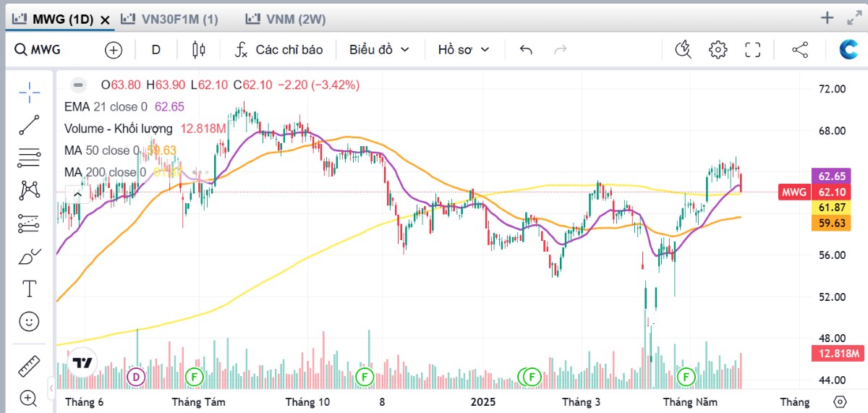Click the add symbol compare button

114,50
